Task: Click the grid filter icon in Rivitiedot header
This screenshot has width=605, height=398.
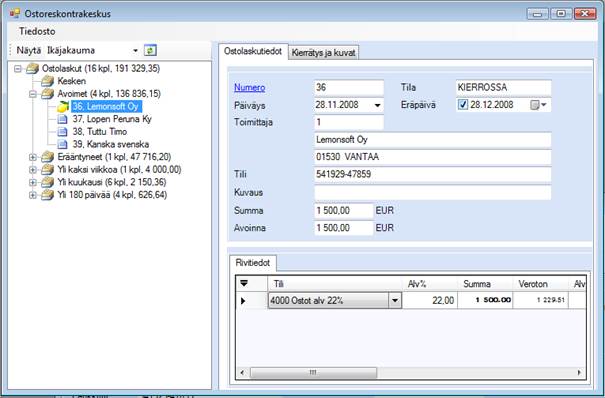Action: coord(244,283)
